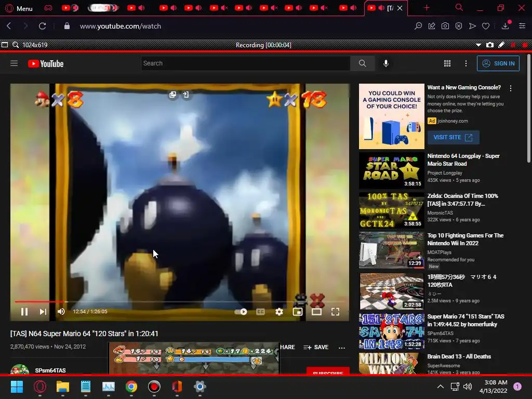The image size is (532, 399).
Task: Open the GX Corner gamepad tab
Action: pos(48,8)
